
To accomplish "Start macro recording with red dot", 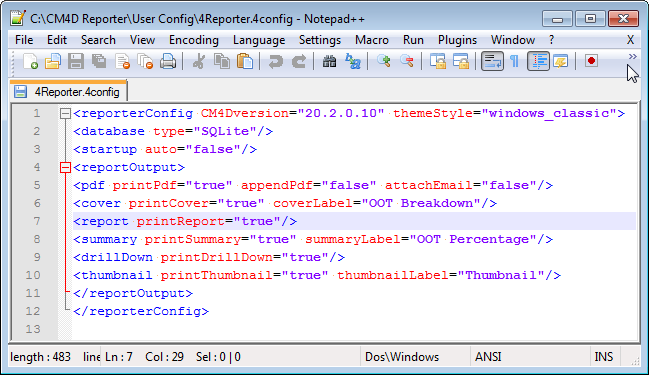I will pos(591,61).
